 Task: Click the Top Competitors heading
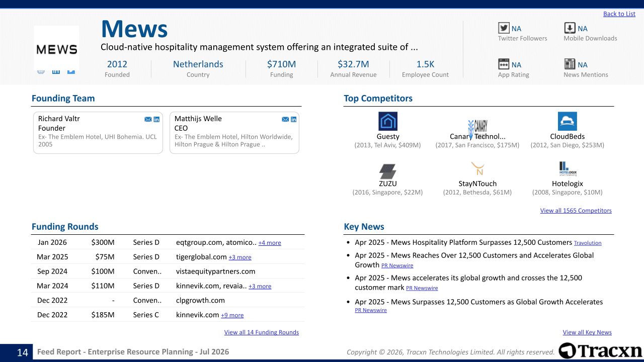(x=378, y=99)
